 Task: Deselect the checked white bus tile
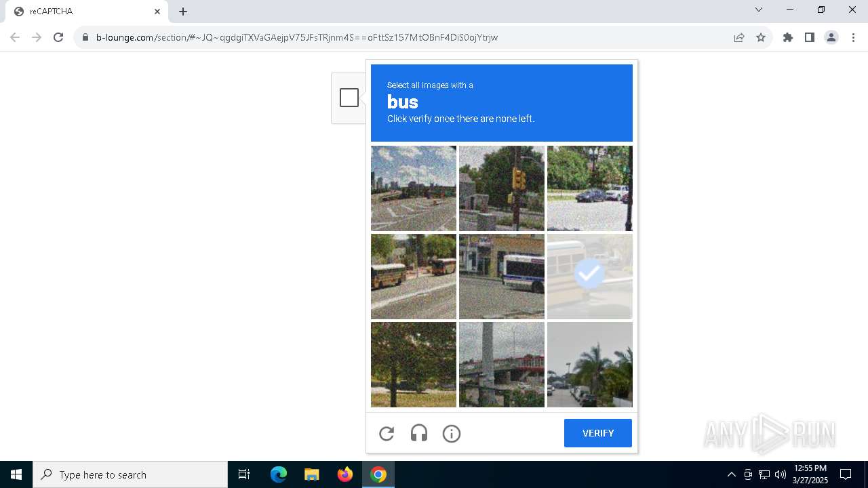(590, 277)
